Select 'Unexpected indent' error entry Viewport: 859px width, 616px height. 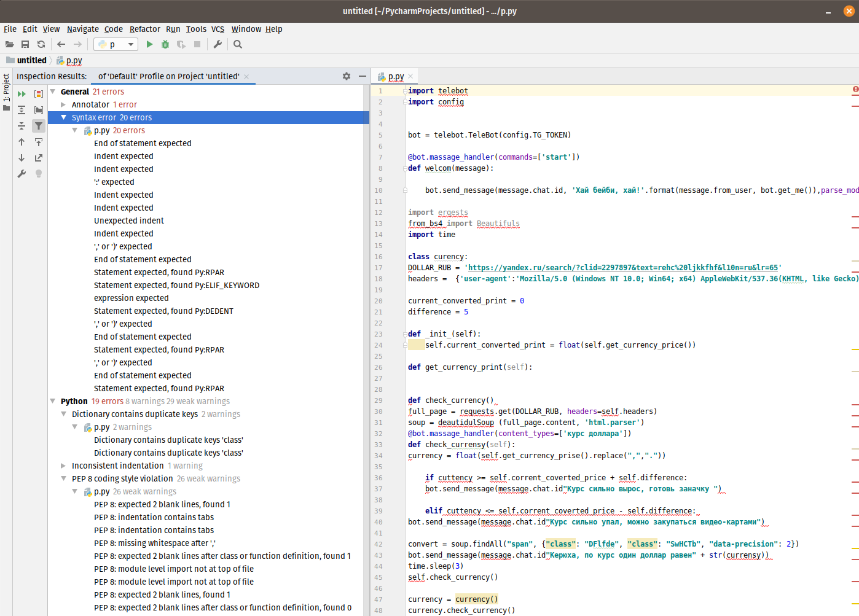pos(129,220)
